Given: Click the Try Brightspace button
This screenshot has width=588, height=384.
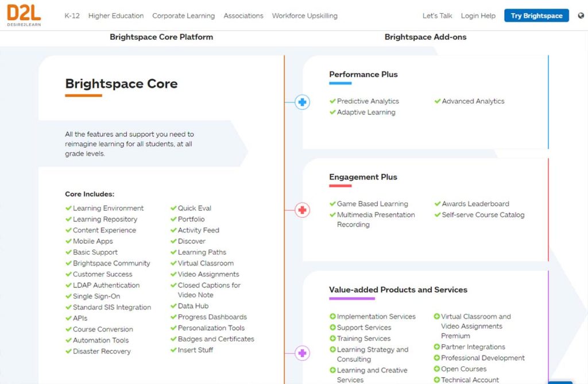Looking at the screenshot, I should [536, 16].
